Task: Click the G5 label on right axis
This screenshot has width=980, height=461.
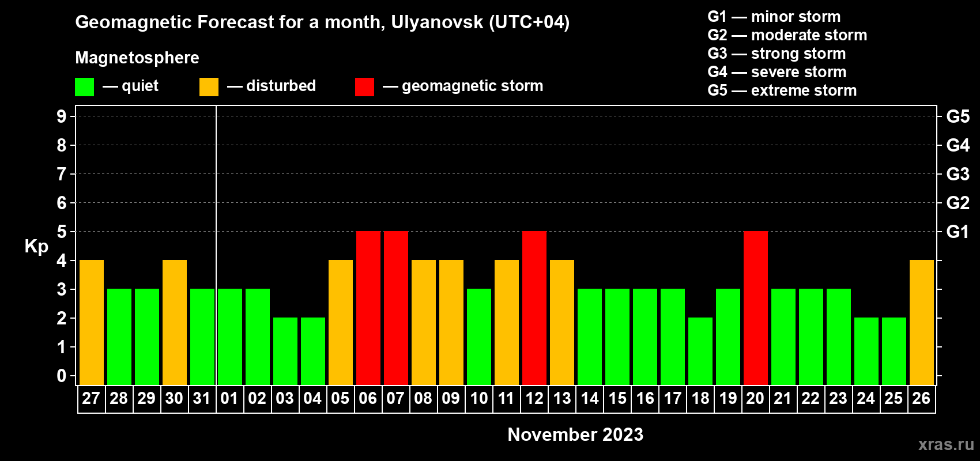Action: [x=958, y=116]
